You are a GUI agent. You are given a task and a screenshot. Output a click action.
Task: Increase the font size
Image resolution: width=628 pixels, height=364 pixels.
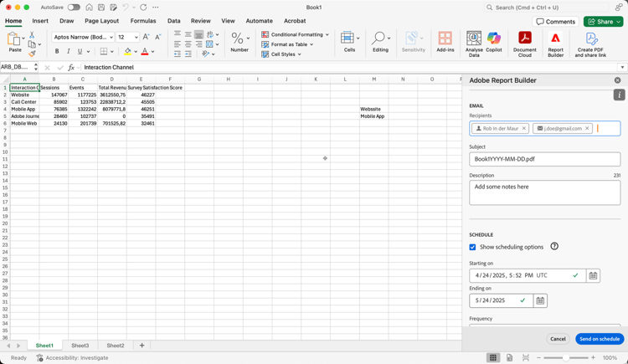[147, 37]
